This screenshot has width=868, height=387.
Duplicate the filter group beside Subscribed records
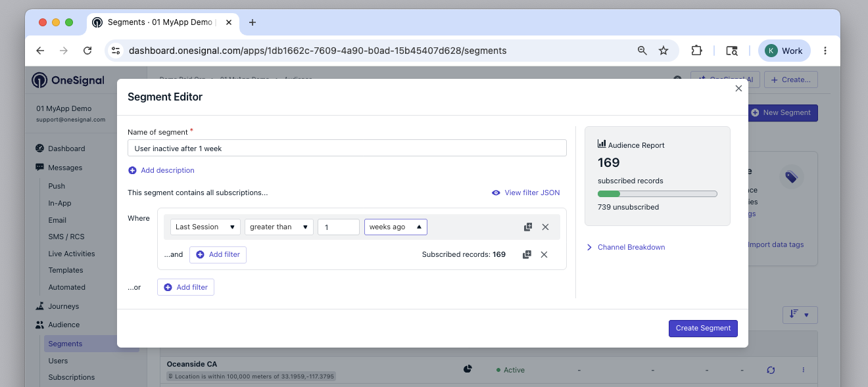(527, 254)
